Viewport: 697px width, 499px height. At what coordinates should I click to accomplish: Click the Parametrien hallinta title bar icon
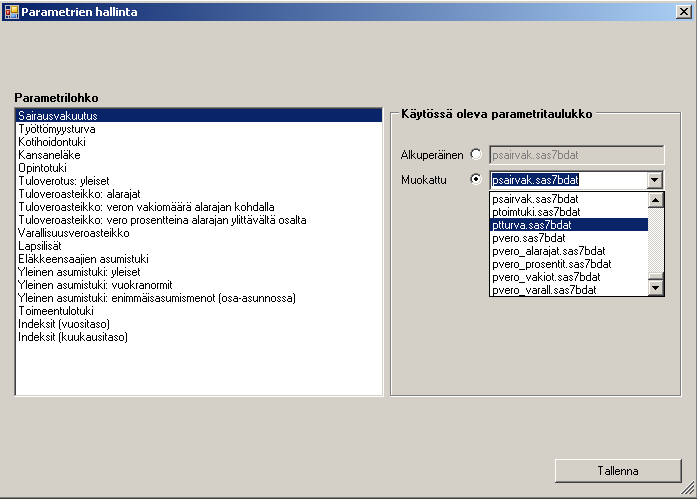pos(12,12)
